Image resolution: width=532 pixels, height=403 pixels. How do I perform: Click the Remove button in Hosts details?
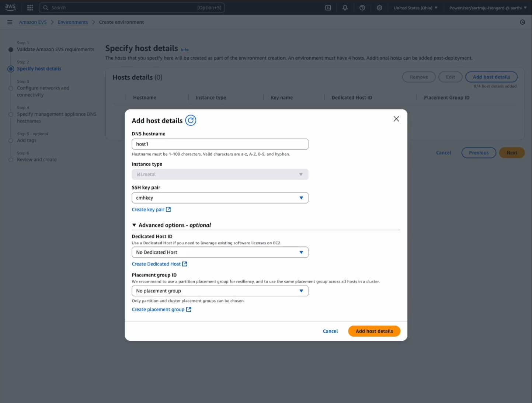pyautogui.click(x=419, y=77)
